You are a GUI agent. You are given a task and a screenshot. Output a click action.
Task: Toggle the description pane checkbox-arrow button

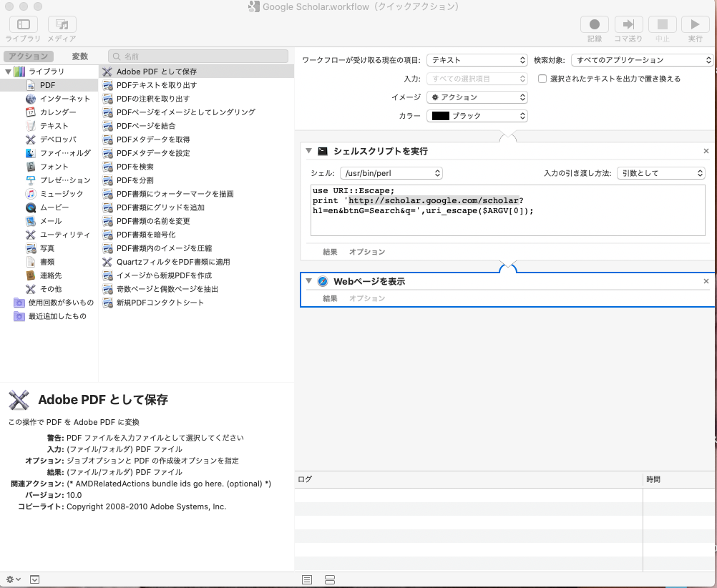coord(35,579)
